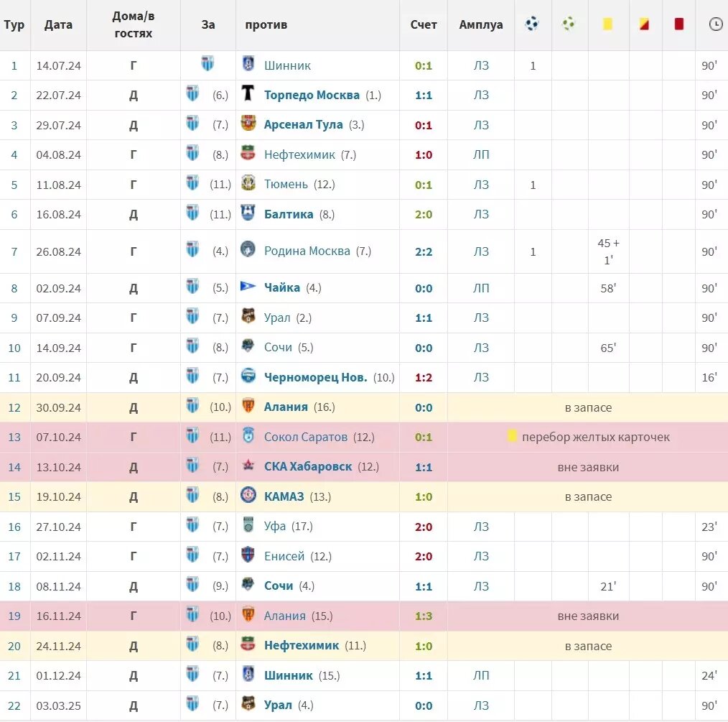Image resolution: width=728 pixels, height=722 pixels.
Task: Click the yellow card header icon
Action: tap(607, 24)
